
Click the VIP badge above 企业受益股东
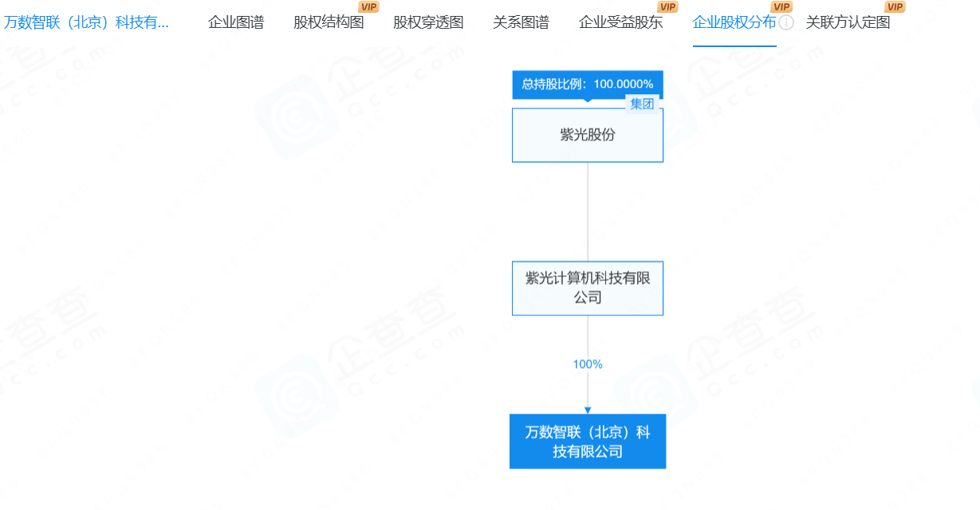667,7
